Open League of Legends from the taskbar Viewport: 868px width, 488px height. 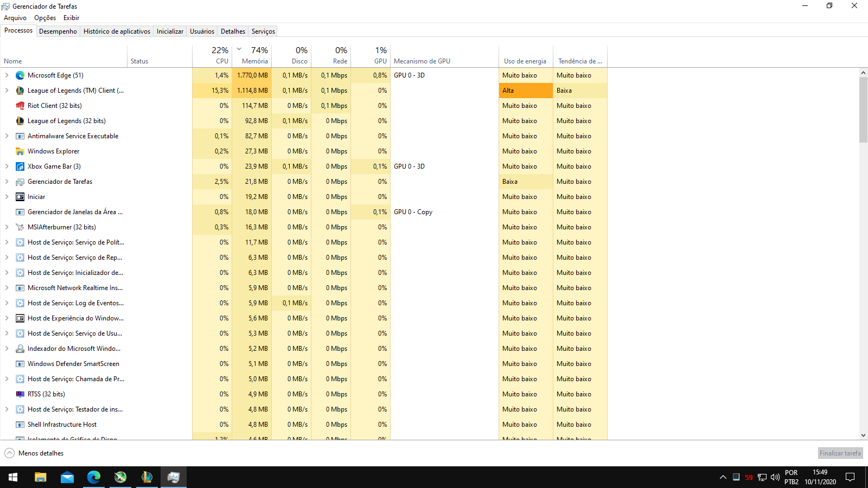point(147,477)
